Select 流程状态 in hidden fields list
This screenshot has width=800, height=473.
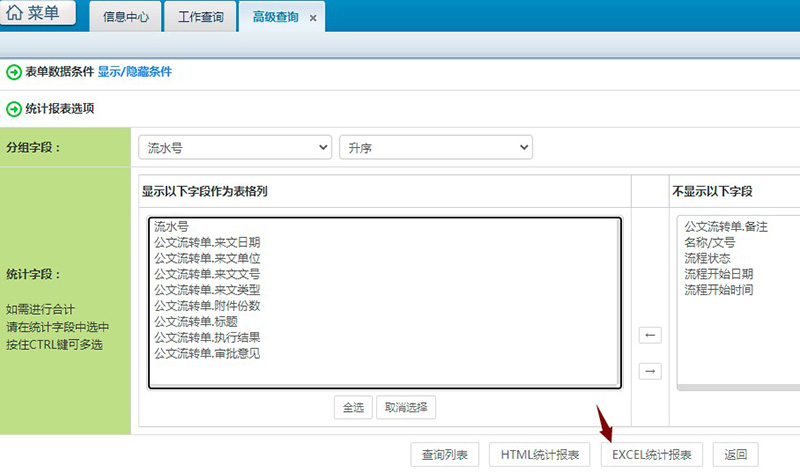click(740, 258)
